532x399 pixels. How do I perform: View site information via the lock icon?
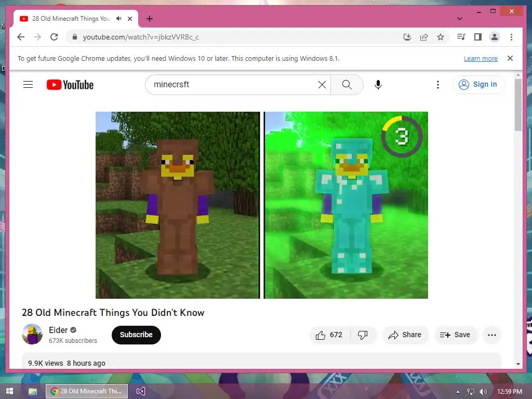click(75, 37)
